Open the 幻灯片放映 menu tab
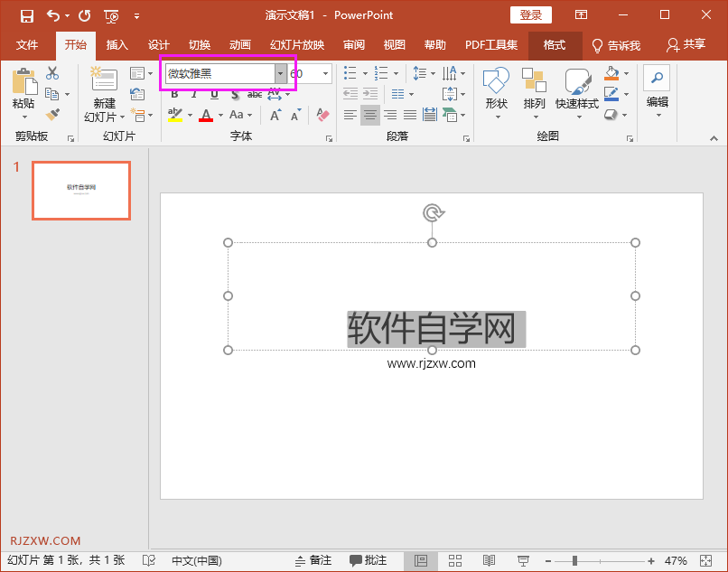The height and width of the screenshot is (572, 728). [x=296, y=44]
